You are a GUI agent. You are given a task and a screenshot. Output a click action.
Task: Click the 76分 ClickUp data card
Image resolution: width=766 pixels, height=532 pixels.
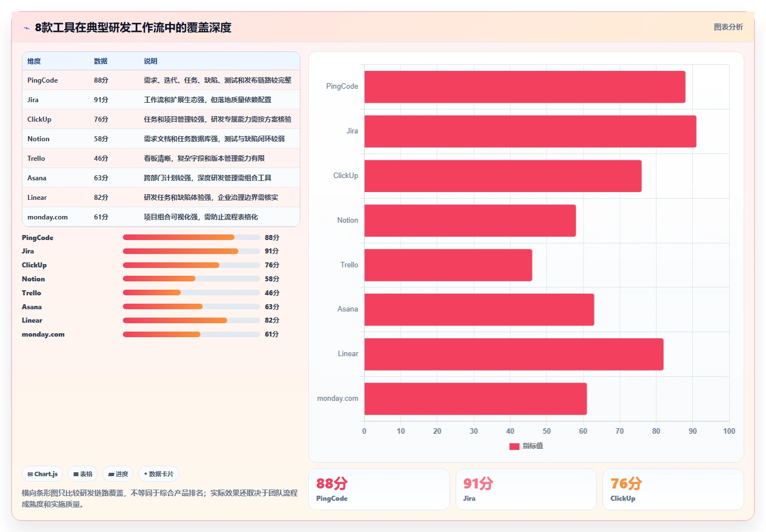pyautogui.click(x=673, y=489)
